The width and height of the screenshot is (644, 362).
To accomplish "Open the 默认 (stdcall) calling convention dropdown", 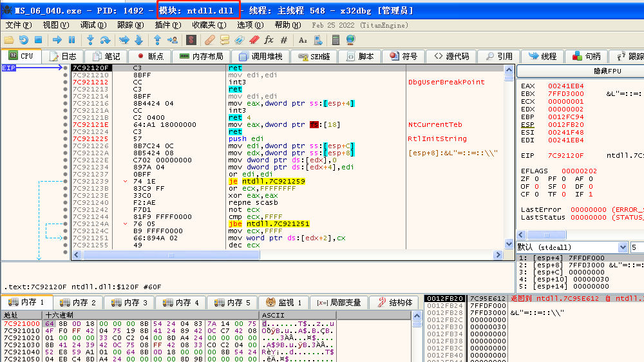I will (572, 247).
